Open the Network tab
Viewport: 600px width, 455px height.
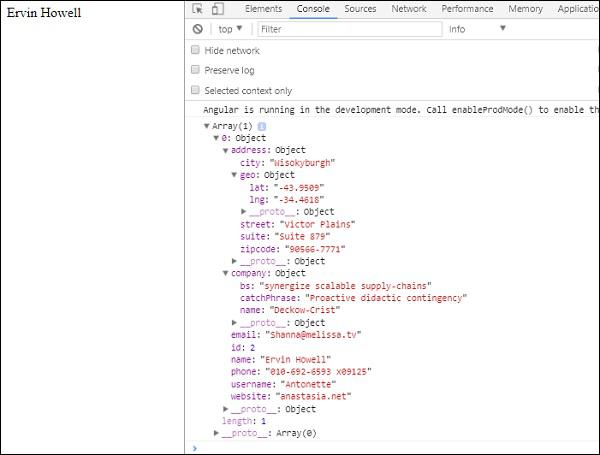[x=409, y=9]
